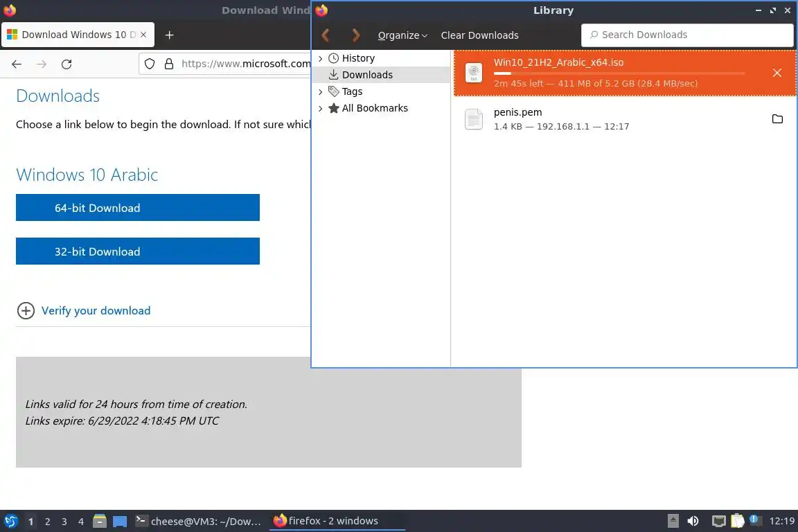Open the taskbar start menu icon

pyautogui.click(x=10, y=522)
